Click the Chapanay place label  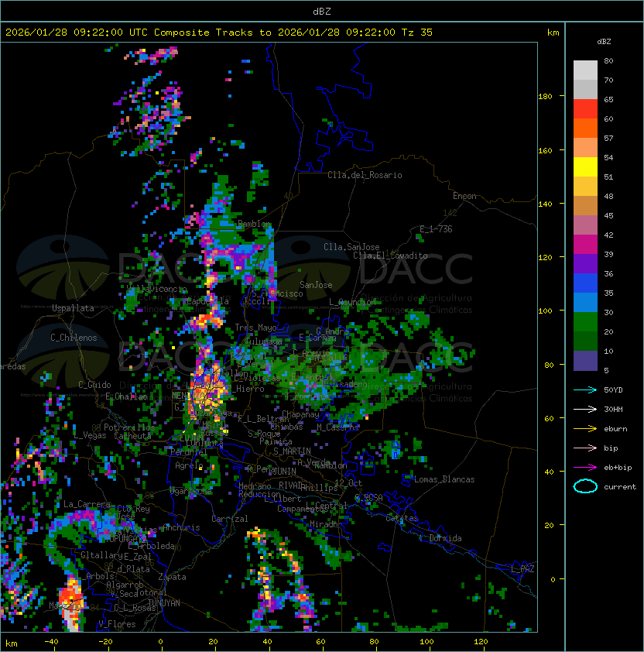(x=300, y=414)
